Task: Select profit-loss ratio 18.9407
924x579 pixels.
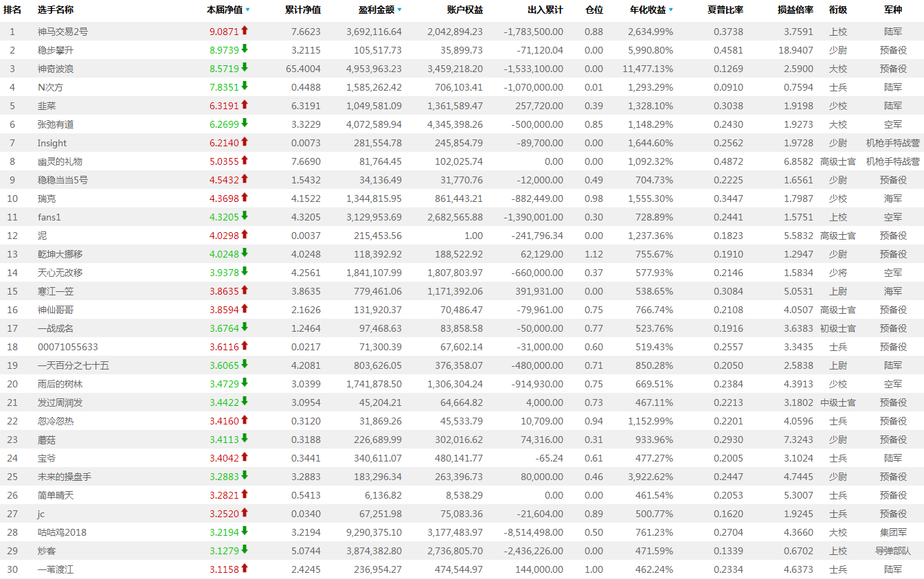Action: click(x=796, y=50)
